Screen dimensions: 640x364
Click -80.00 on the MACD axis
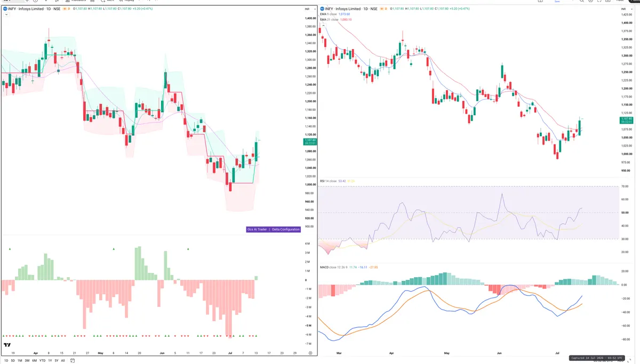pyautogui.click(x=625, y=339)
